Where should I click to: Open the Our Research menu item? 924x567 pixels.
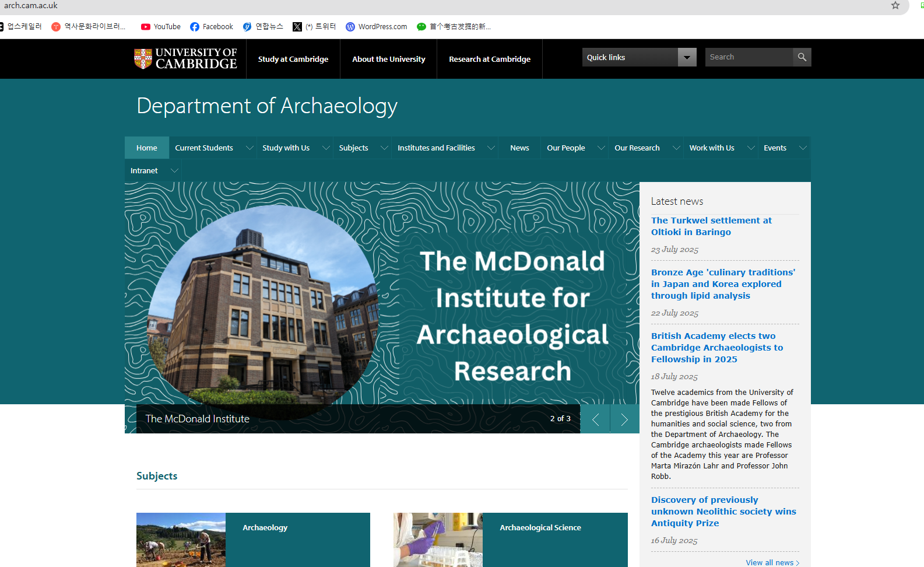[x=637, y=148]
